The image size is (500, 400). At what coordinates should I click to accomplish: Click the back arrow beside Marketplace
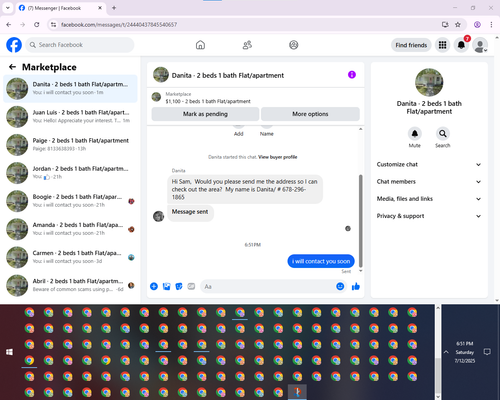tap(12, 67)
